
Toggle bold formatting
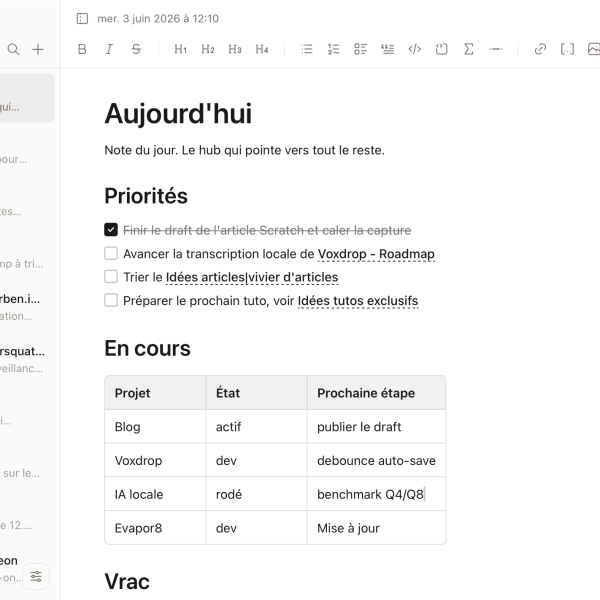(x=82, y=49)
